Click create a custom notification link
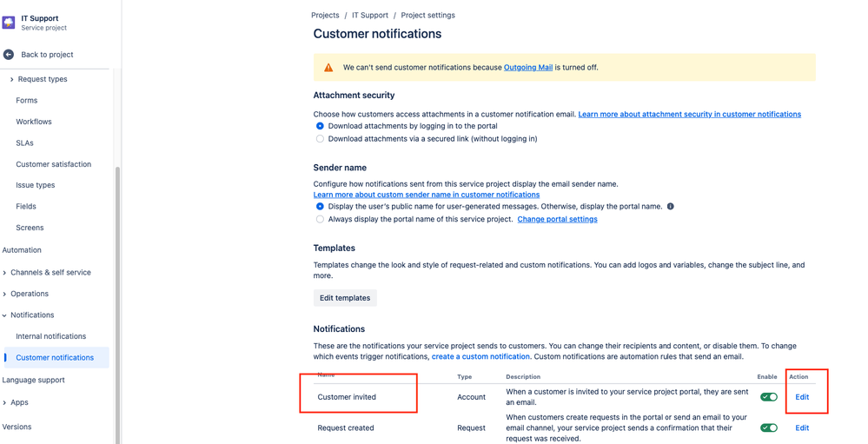The image size is (868, 444). (x=480, y=356)
